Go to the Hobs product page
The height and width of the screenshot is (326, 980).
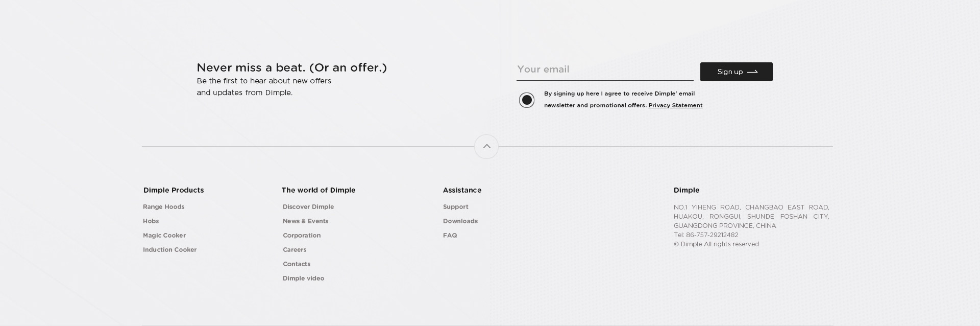[x=151, y=221]
